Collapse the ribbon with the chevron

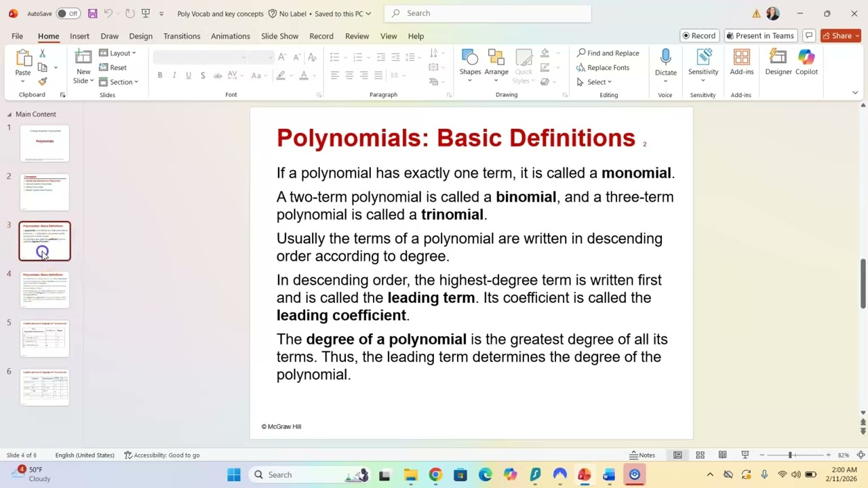point(855,93)
